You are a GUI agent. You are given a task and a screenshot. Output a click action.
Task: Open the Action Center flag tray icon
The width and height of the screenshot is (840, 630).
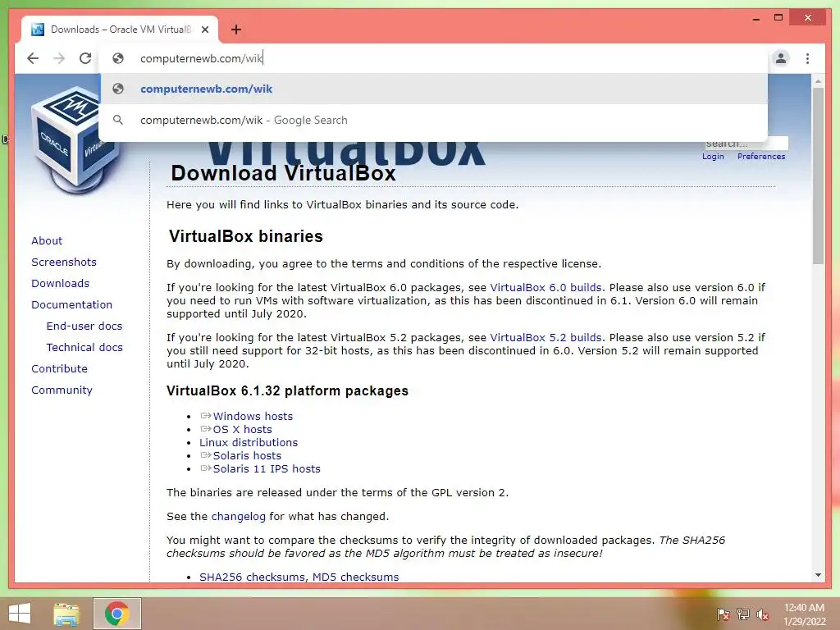tap(723, 614)
